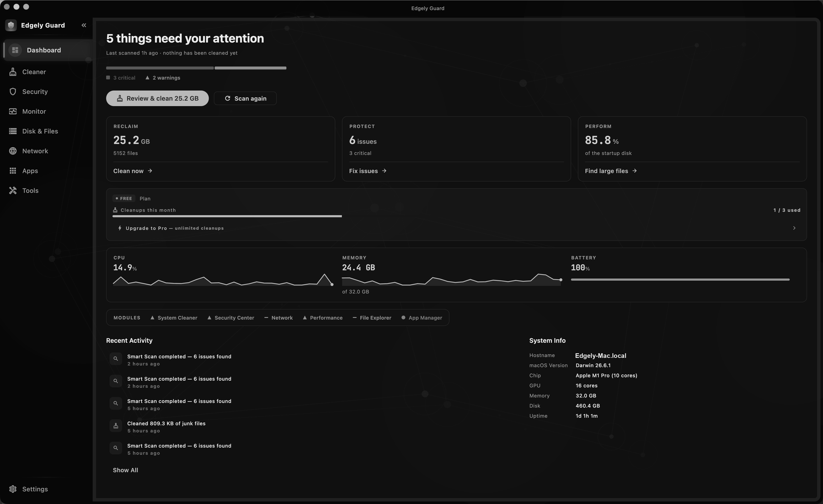Click the magnifier icon beside the top Smart Scan entry
Viewport: 823px width, 504px height.
click(116, 359)
